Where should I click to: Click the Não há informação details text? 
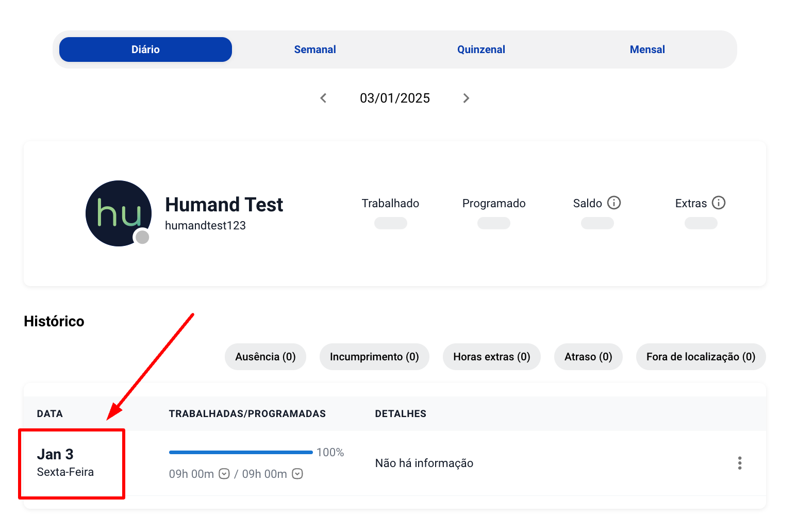pos(424,463)
